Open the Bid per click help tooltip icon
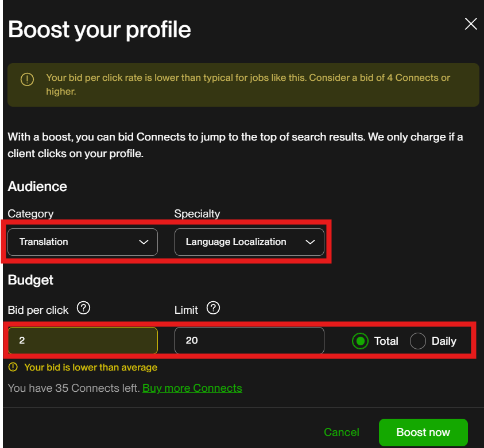The height and width of the screenshot is (448, 484). [83, 308]
